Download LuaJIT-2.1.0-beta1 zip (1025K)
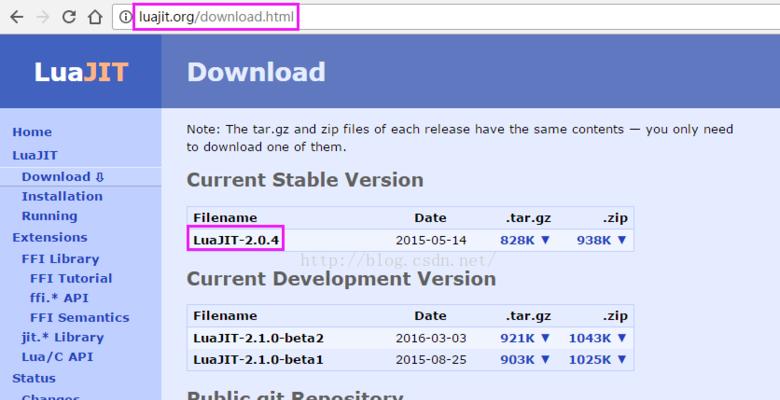The height and width of the screenshot is (400, 780). click(598, 360)
